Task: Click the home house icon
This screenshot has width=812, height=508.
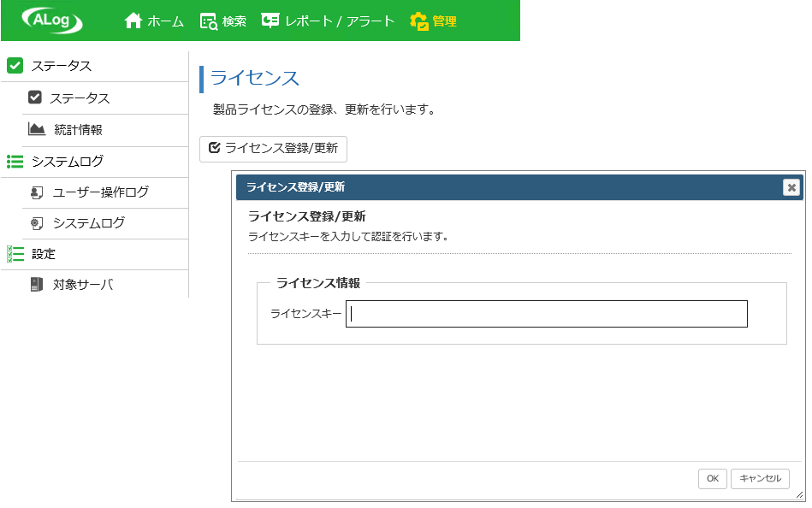Action: pos(133,21)
